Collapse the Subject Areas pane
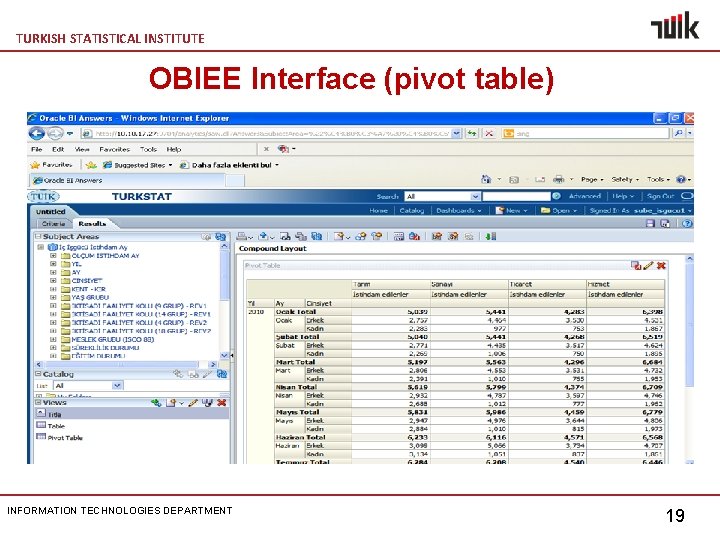 39,236
